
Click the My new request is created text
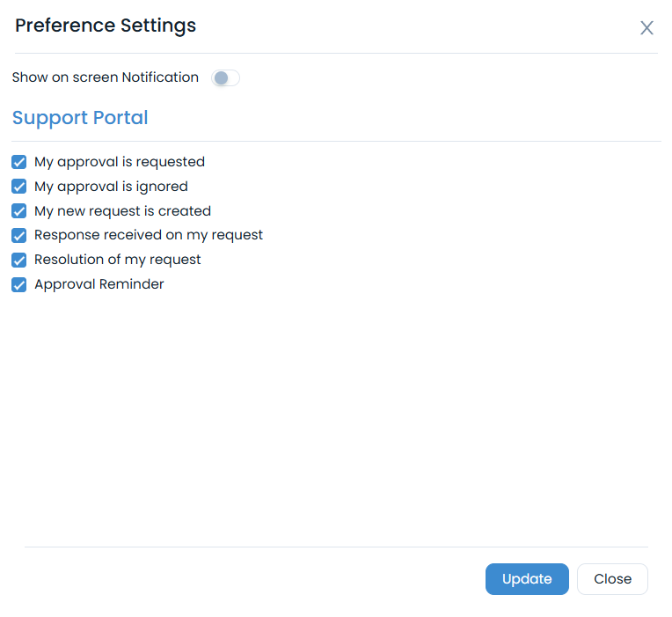(x=122, y=211)
